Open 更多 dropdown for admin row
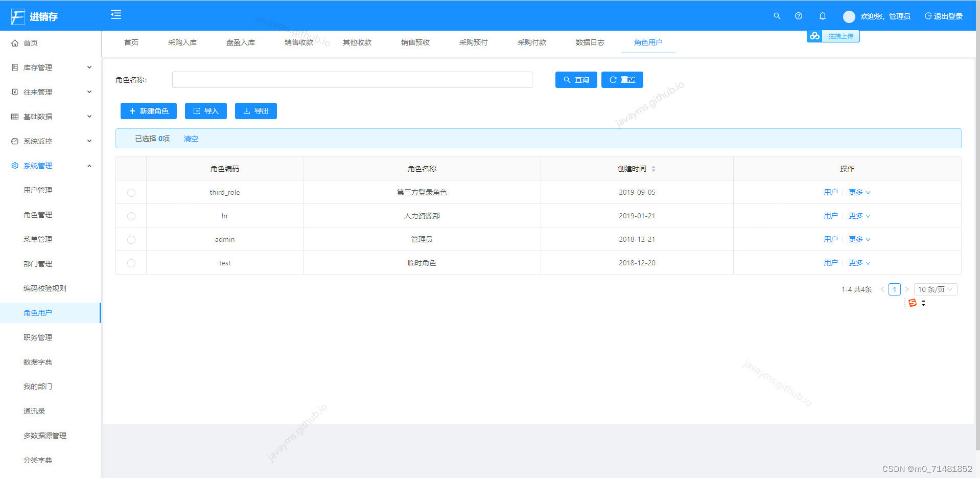The image size is (980, 478). point(859,239)
